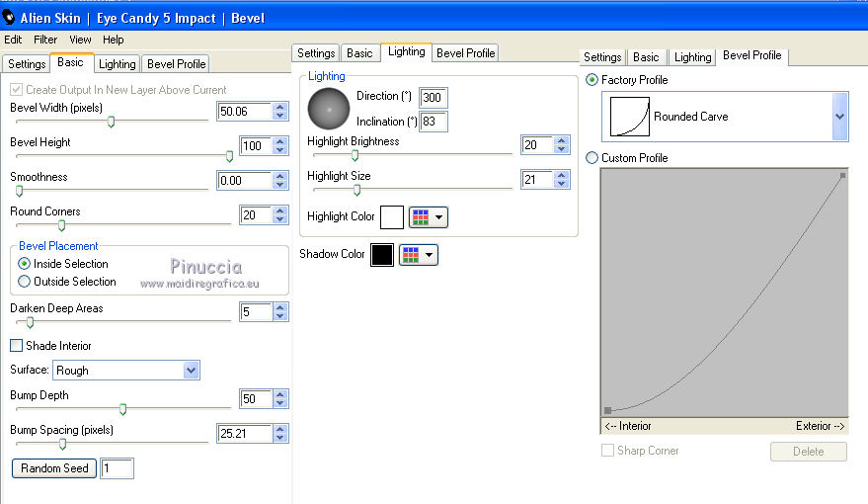Toggle Create Output In New Layer checkbox
The height and width of the screenshot is (504, 868).
16,89
